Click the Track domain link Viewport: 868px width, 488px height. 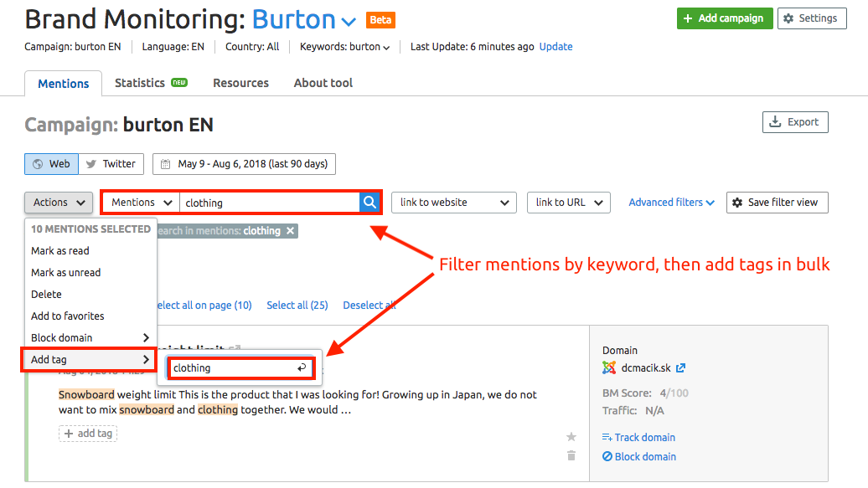coord(638,437)
